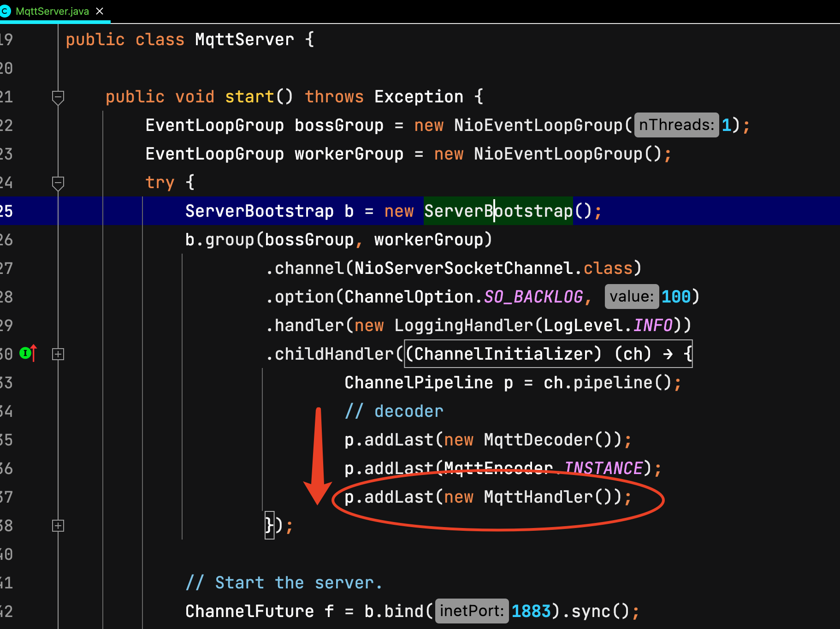Click the nThreads parameter hint
The height and width of the screenshot is (629, 840).
676,125
